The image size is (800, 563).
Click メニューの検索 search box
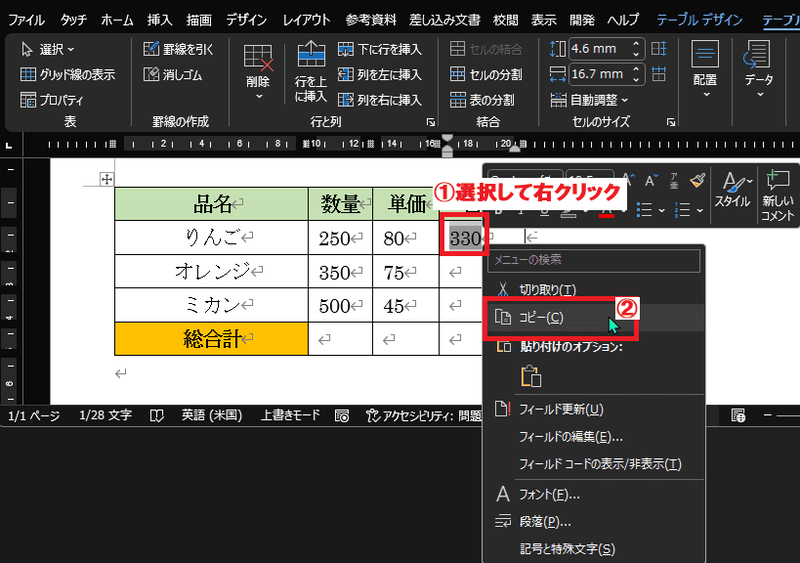(593, 260)
